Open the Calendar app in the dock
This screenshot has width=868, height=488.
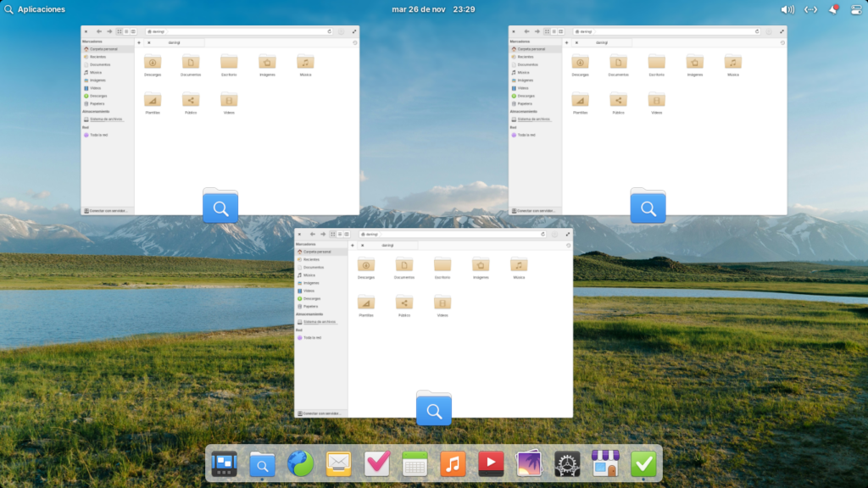[415, 463]
